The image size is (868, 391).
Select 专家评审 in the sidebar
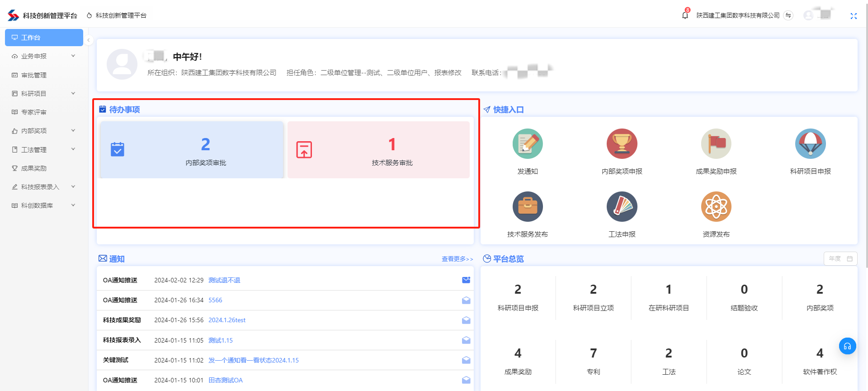34,112
